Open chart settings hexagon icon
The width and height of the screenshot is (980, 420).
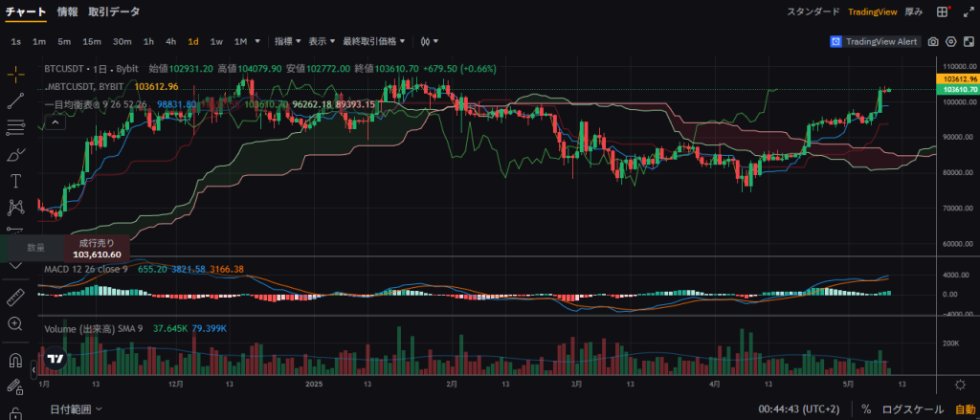pyautogui.click(x=951, y=41)
